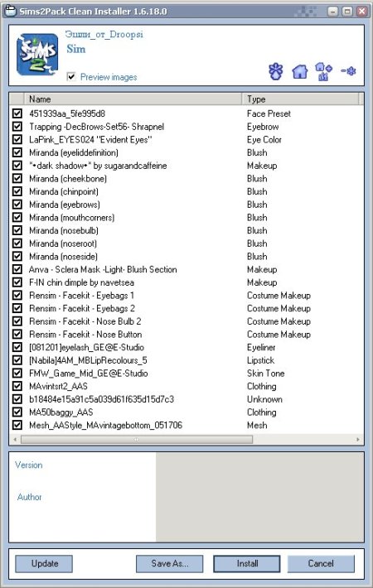
Task: Click the checkbox column header
Action: [17, 99]
